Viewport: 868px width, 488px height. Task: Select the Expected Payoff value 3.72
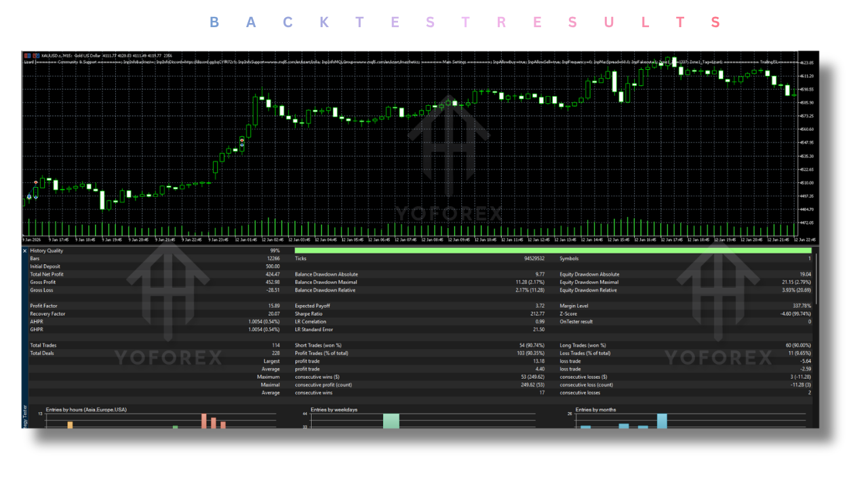tap(540, 306)
